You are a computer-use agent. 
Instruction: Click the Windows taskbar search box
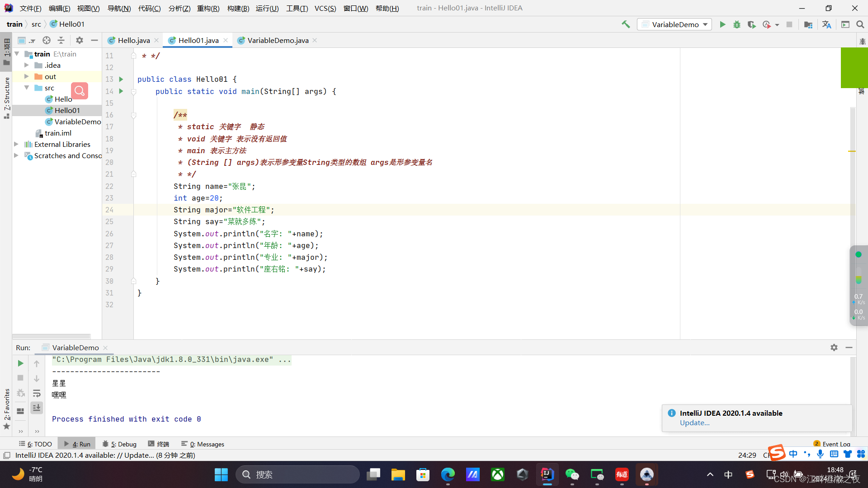(x=297, y=474)
